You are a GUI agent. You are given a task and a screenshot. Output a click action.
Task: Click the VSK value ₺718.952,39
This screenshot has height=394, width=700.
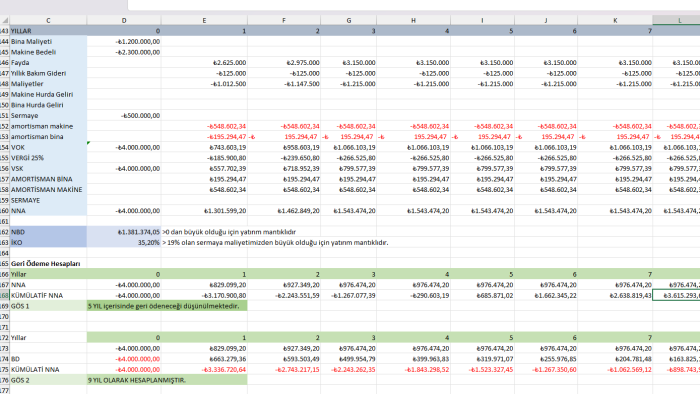[x=284, y=169]
